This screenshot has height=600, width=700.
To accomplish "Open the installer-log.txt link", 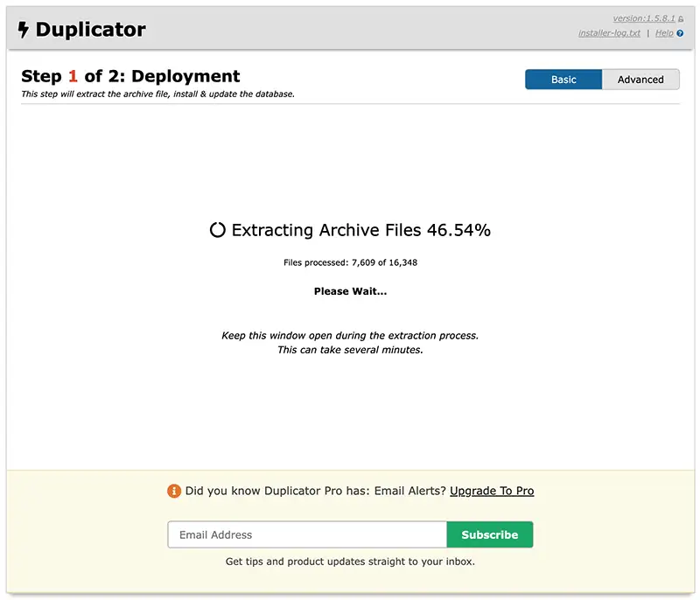I will coord(609,33).
